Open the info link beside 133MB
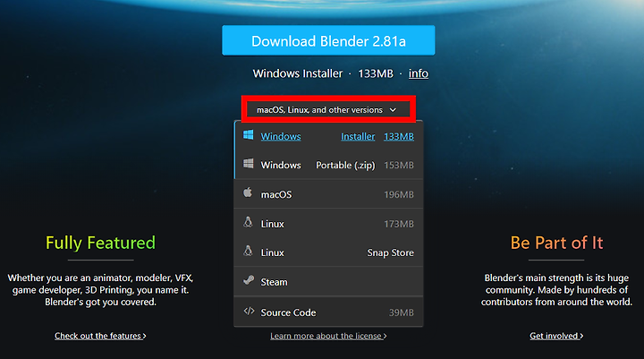The width and height of the screenshot is (644, 359). [418, 73]
